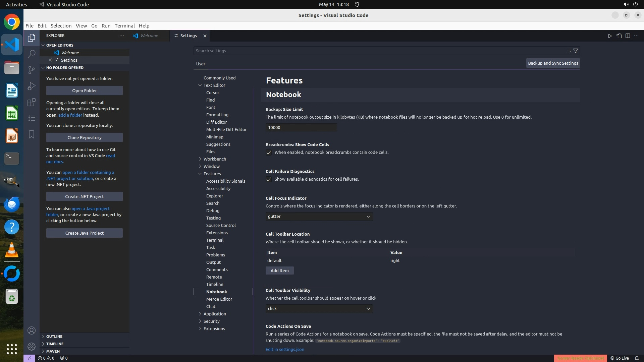Click the Edit in settings.json link
The image size is (644, 362).
pyautogui.click(x=285, y=349)
